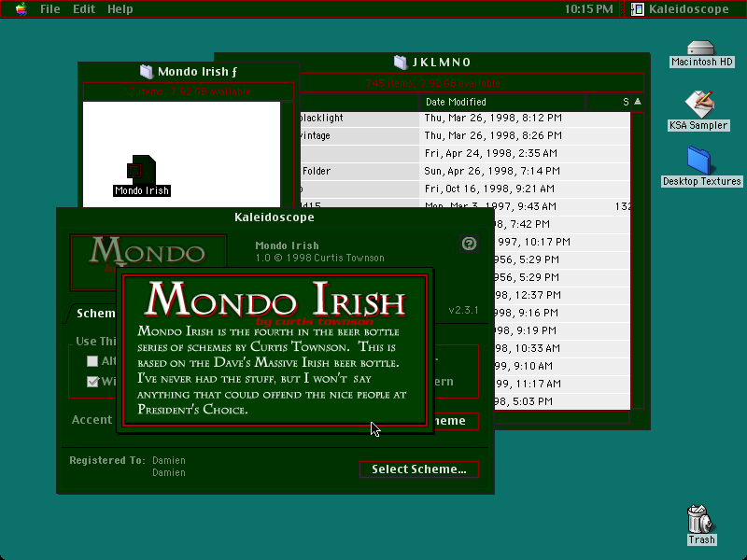This screenshot has height=560, width=747.
Task: Select row dated Fri, Apr 24, 1998, 2:35 AM
Action: tap(465, 153)
